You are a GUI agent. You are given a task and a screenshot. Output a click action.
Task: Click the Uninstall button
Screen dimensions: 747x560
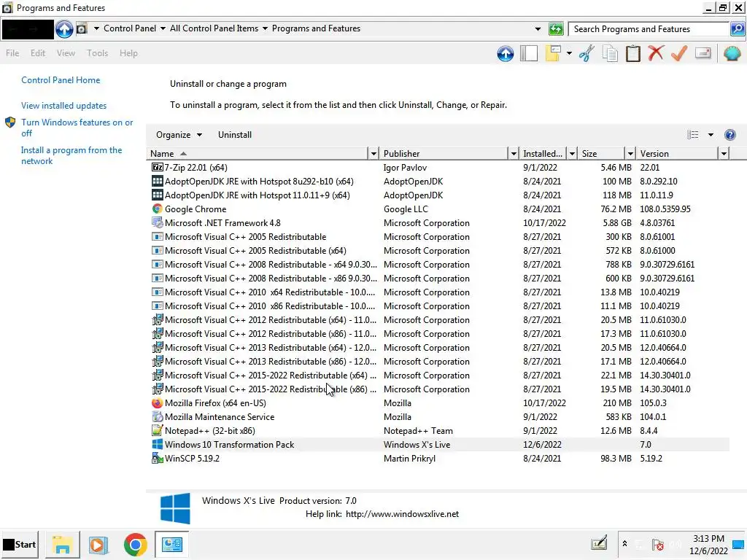[x=235, y=135]
